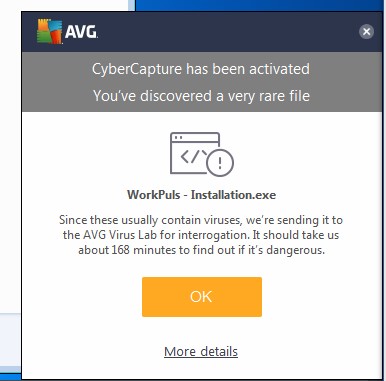386x381 pixels.
Task: Click the white window behind the popup
Action: click(x=10, y=157)
